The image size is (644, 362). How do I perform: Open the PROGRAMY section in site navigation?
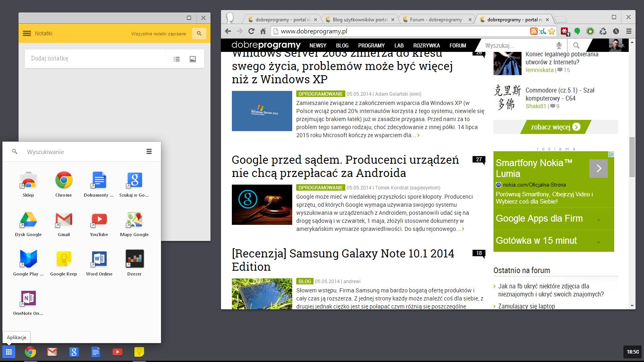(371, 45)
